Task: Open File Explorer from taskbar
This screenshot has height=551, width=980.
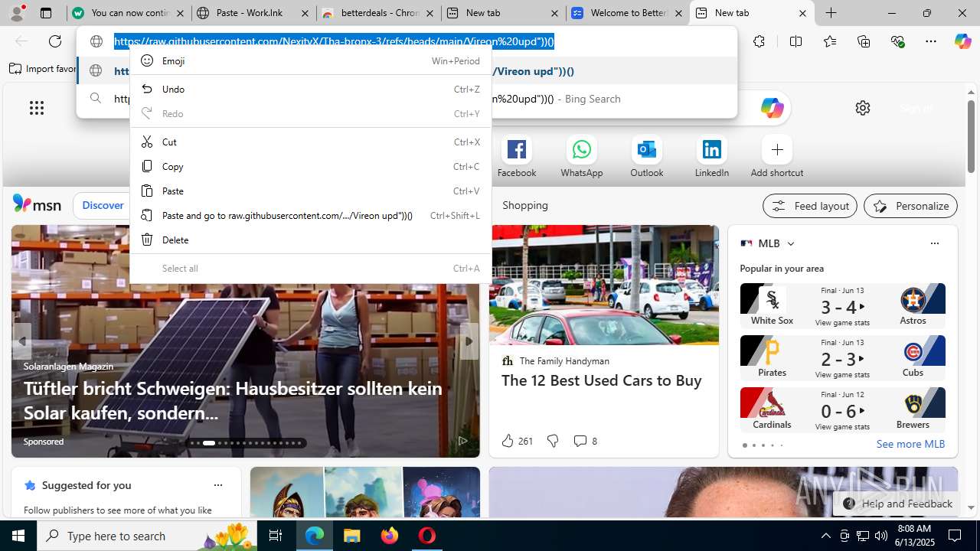Action: pyautogui.click(x=351, y=536)
